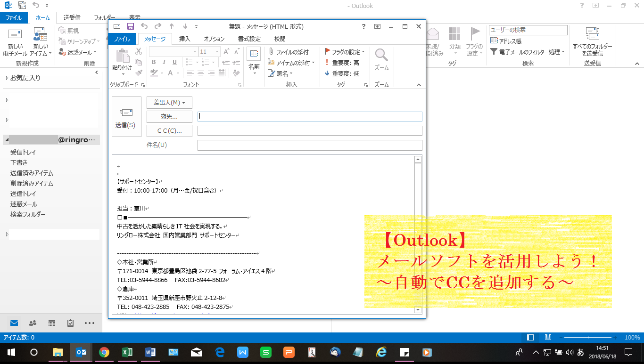Center align text
This screenshot has width=644, height=364.
point(201,73)
